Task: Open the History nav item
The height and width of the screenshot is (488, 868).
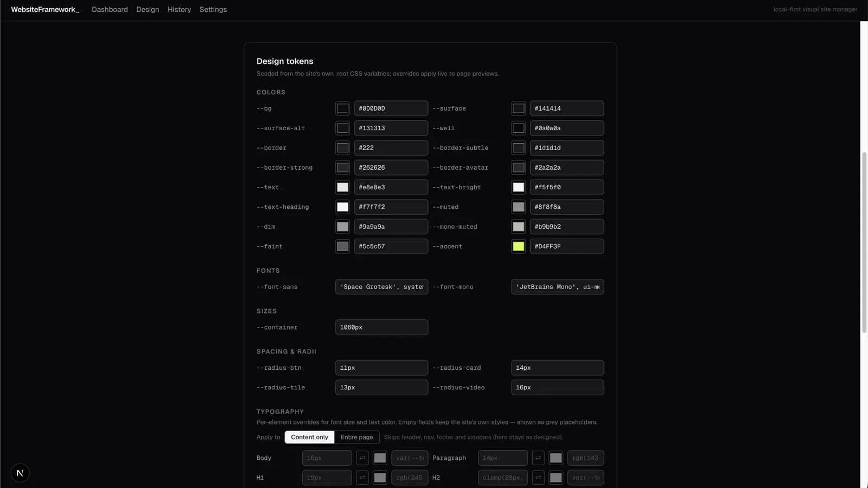Action: coord(179,9)
